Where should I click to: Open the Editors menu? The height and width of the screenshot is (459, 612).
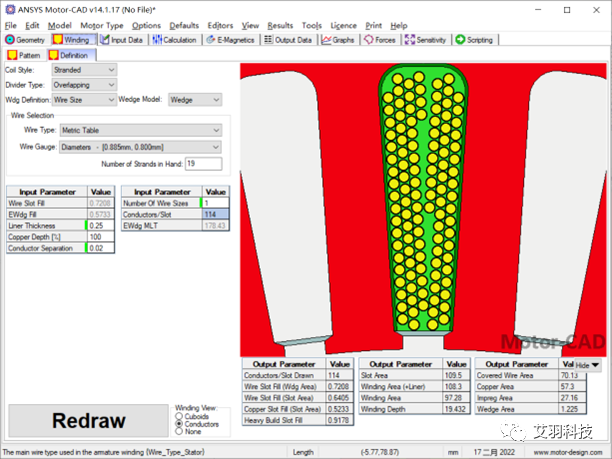pyautogui.click(x=220, y=26)
